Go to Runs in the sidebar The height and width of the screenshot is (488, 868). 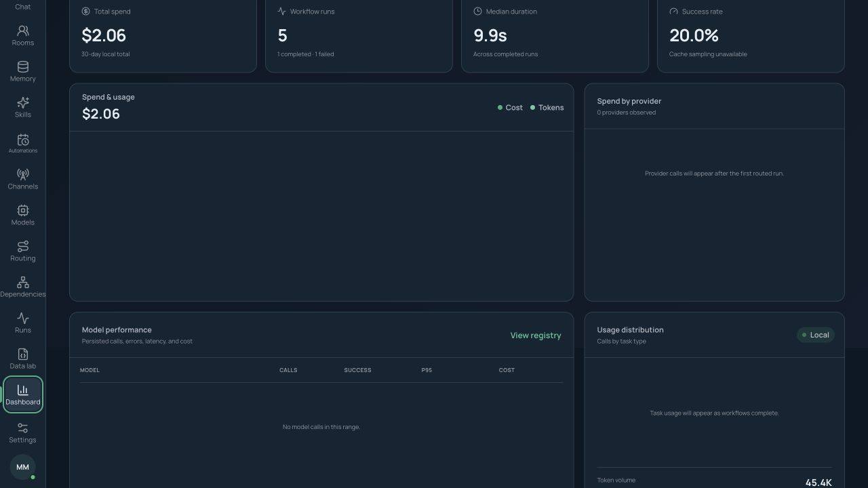point(22,323)
